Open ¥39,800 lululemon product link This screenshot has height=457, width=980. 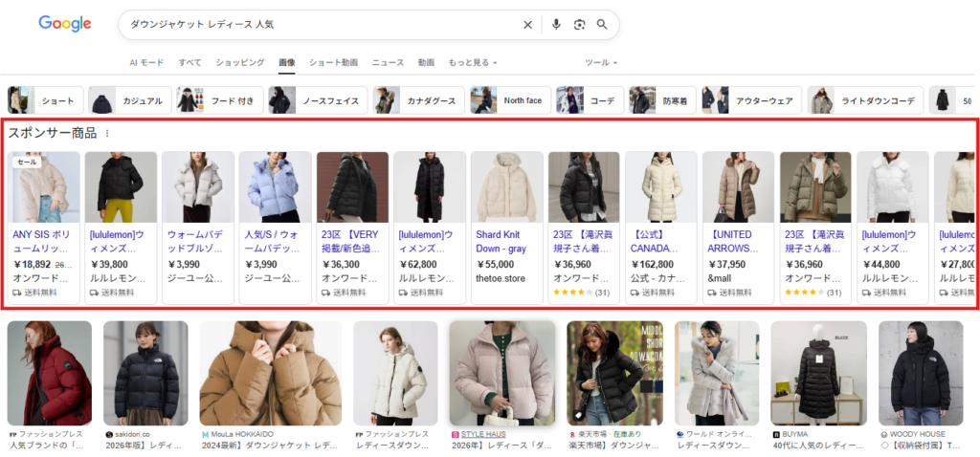pos(119,241)
